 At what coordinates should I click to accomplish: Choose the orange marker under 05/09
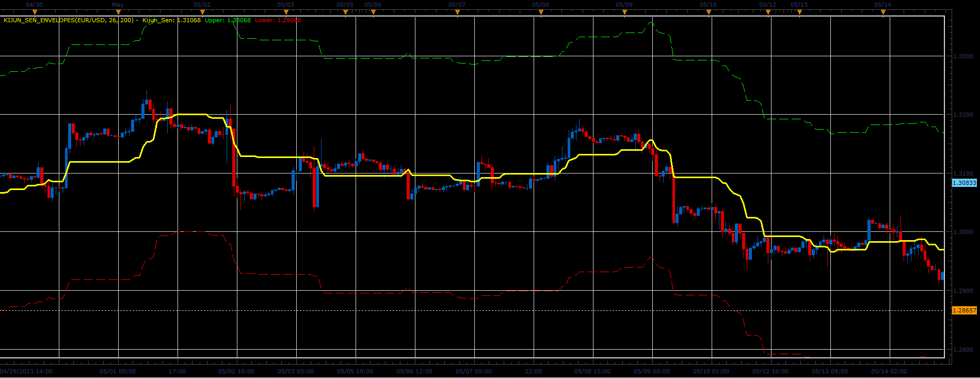(x=624, y=13)
